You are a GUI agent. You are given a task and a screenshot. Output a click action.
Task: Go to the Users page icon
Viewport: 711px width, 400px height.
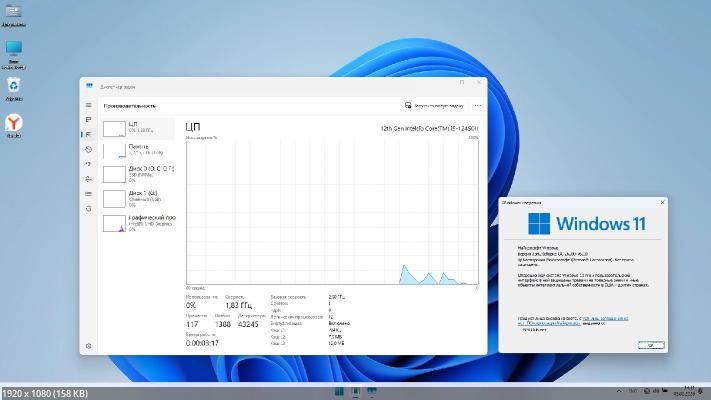pyautogui.click(x=89, y=178)
